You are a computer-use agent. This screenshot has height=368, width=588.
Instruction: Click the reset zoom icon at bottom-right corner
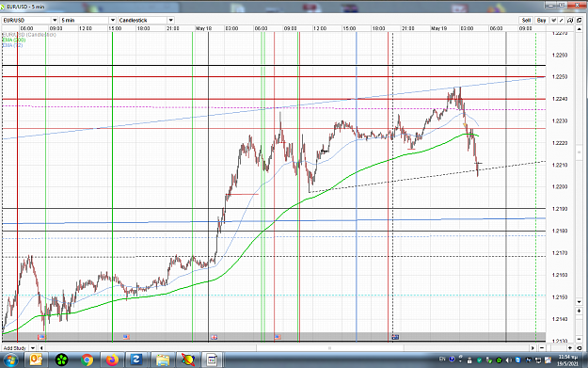click(579, 347)
